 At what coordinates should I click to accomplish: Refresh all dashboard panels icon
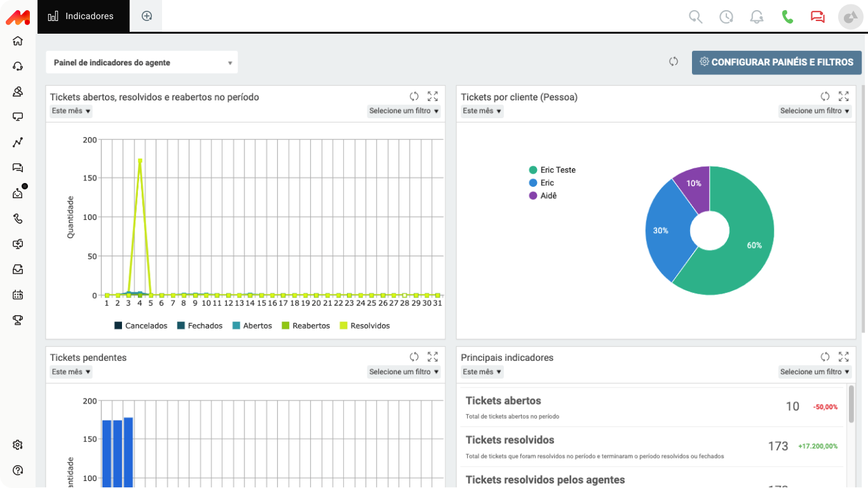(674, 62)
